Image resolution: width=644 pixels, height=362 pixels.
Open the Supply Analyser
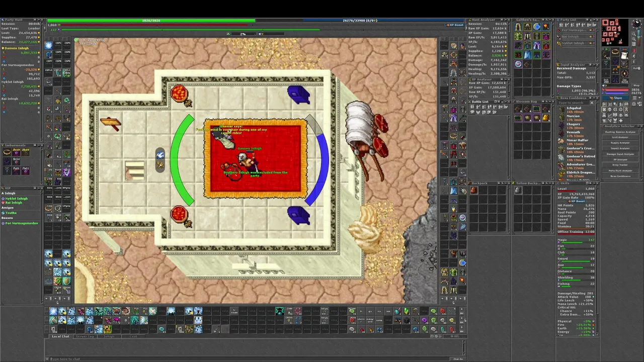point(620,143)
